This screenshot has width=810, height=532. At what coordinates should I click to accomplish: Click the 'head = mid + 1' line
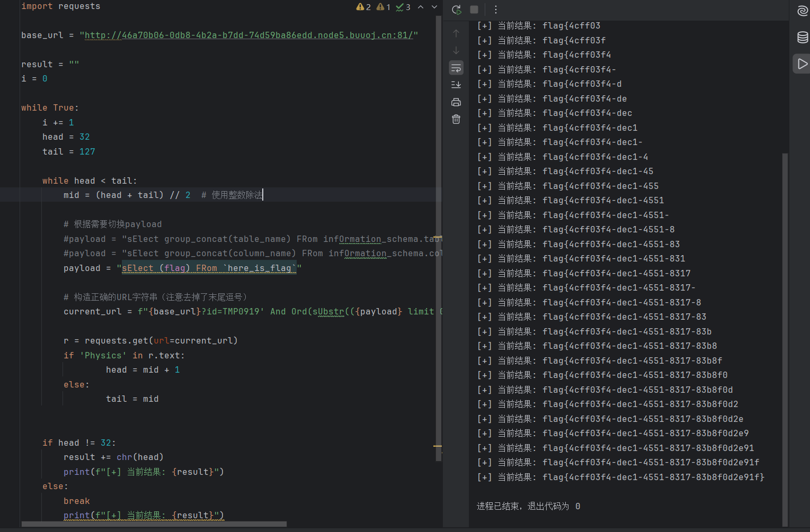point(143,370)
